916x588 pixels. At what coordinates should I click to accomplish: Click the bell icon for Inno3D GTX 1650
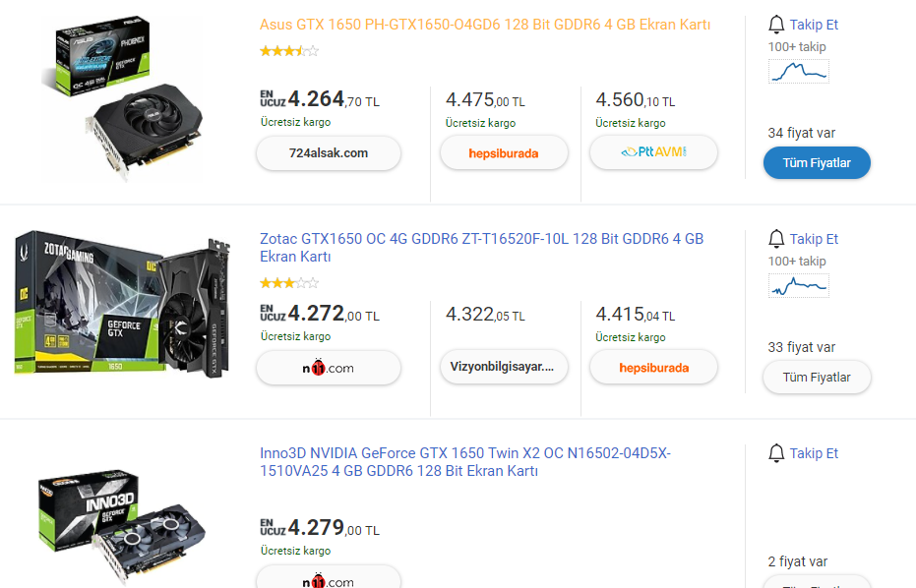tap(776, 453)
